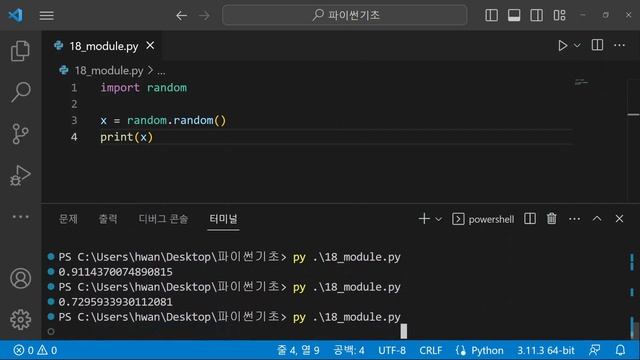Click the x = random.random() line

coord(163,120)
